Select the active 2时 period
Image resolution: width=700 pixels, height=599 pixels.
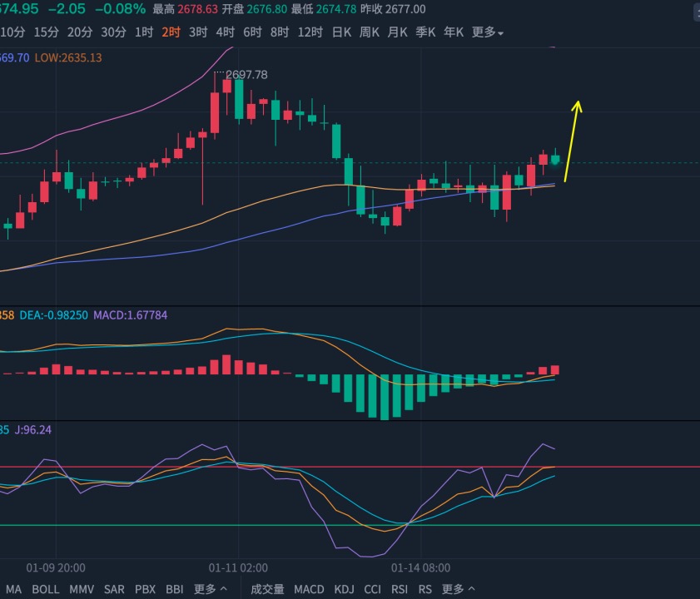point(171,32)
